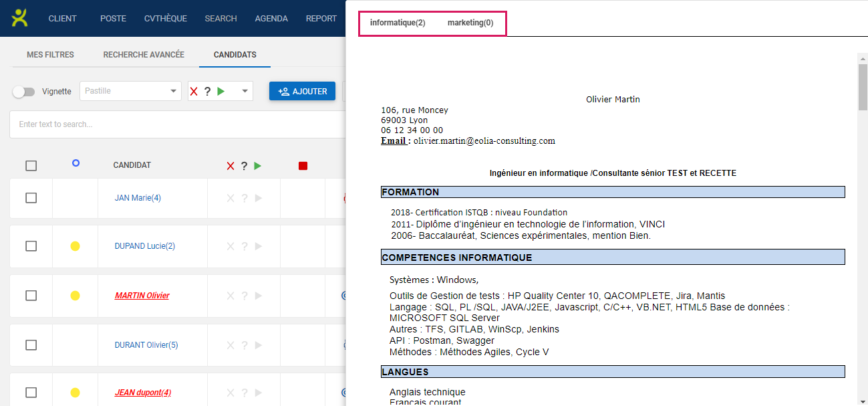Open candidate JAN Marie(4) link
Screen dimensions: 868x406
point(138,198)
